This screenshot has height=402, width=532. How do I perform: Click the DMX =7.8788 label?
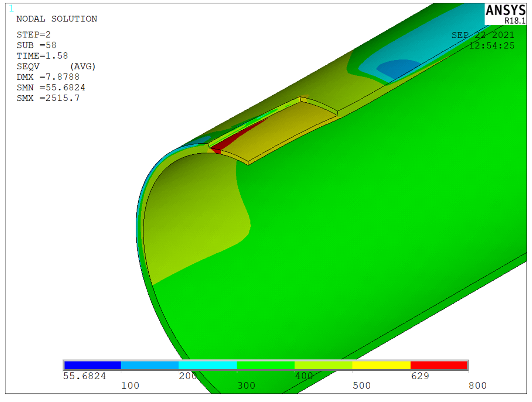(x=48, y=77)
